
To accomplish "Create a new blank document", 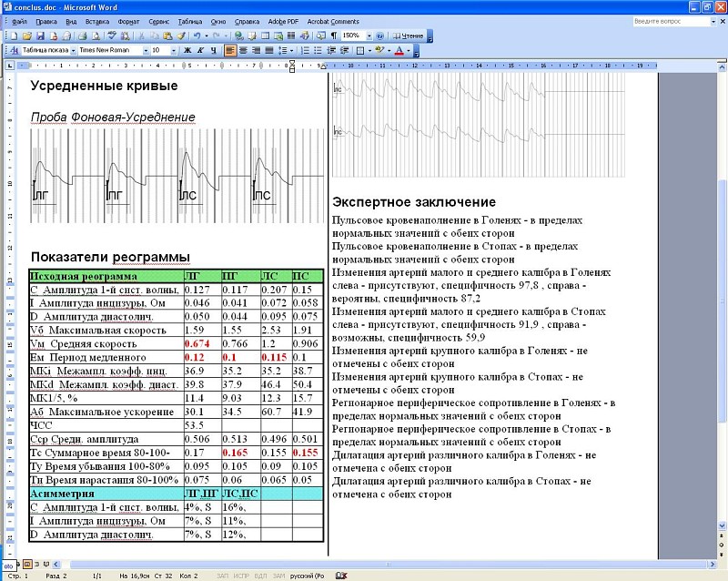I will point(14,36).
